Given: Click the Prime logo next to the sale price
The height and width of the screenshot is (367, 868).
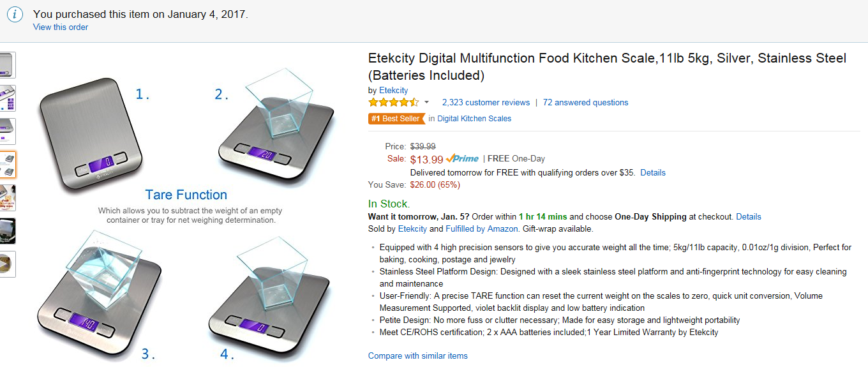Looking at the screenshot, I should pyautogui.click(x=462, y=158).
